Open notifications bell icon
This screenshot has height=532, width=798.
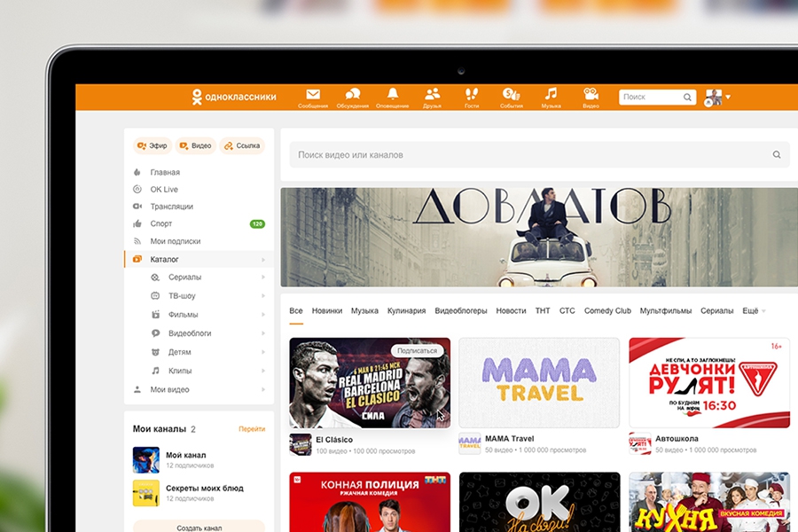pos(393,94)
